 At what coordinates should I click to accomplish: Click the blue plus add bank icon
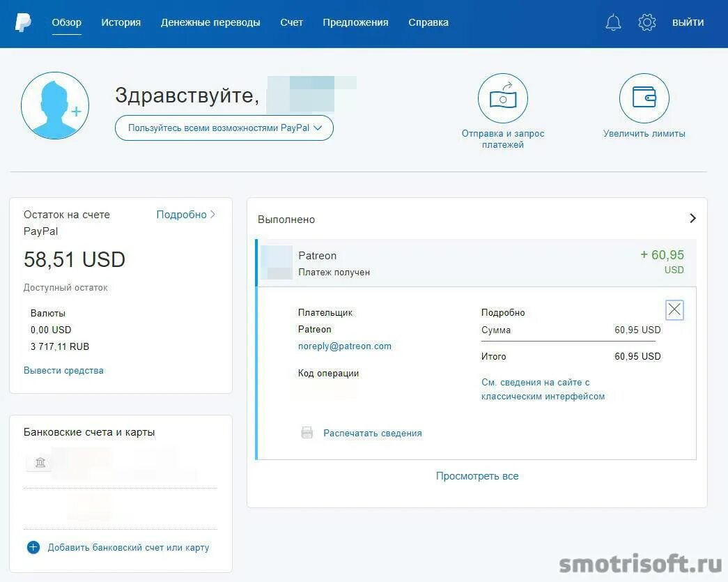33,547
